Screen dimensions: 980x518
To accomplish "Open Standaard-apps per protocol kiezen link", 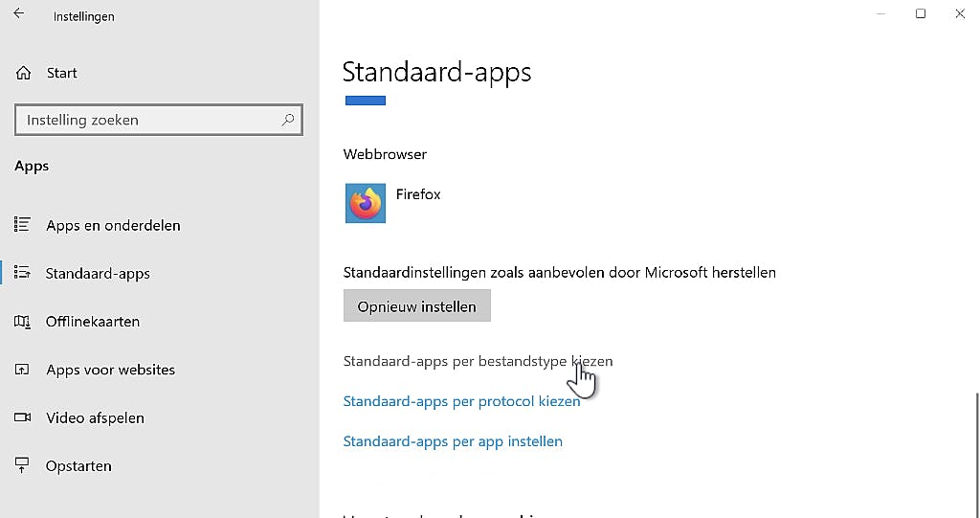I will click(461, 401).
